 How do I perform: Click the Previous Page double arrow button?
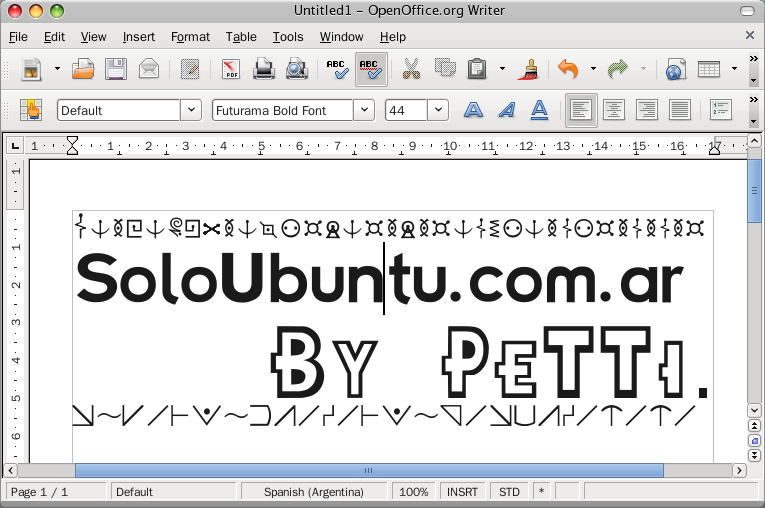tap(754, 426)
